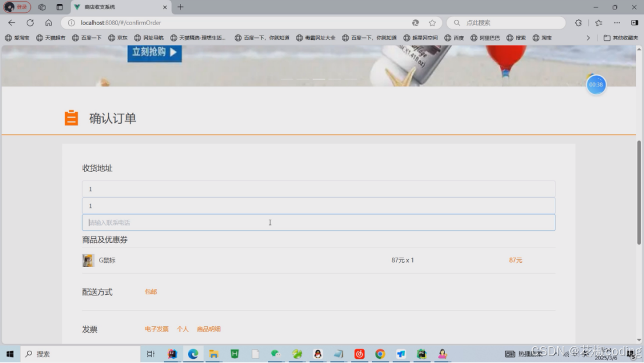Toggle the browser sidebar icon
644x363 pixels.
pyautogui.click(x=635, y=23)
